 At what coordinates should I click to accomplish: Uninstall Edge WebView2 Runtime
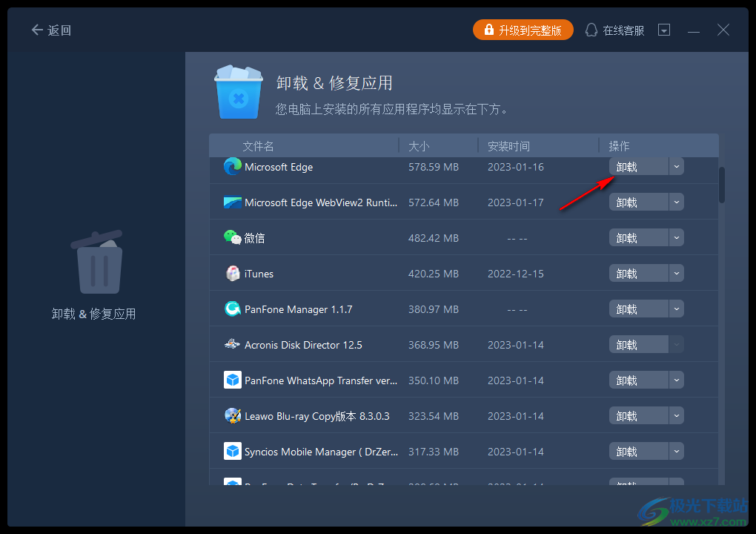click(639, 202)
